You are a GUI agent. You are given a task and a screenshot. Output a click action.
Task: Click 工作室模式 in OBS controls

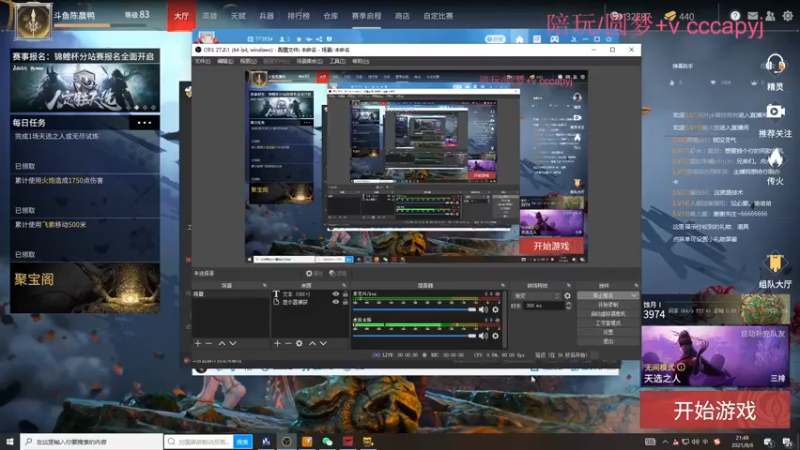(x=608, y=323)
